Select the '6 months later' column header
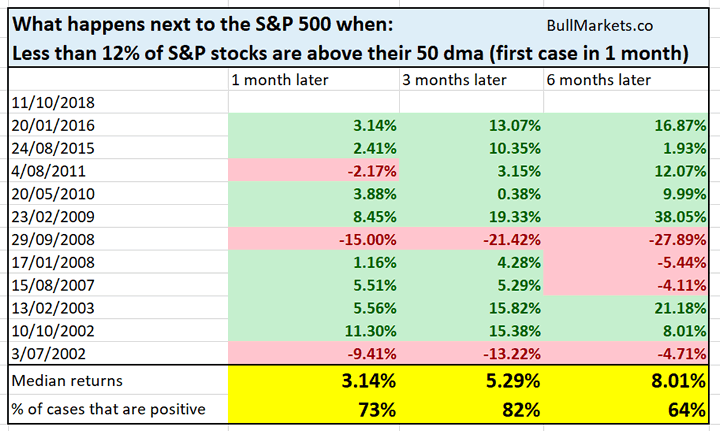Image resolution: width=720 pixels, height=431 pixels. pyautogui.click(x=595, y=80)
